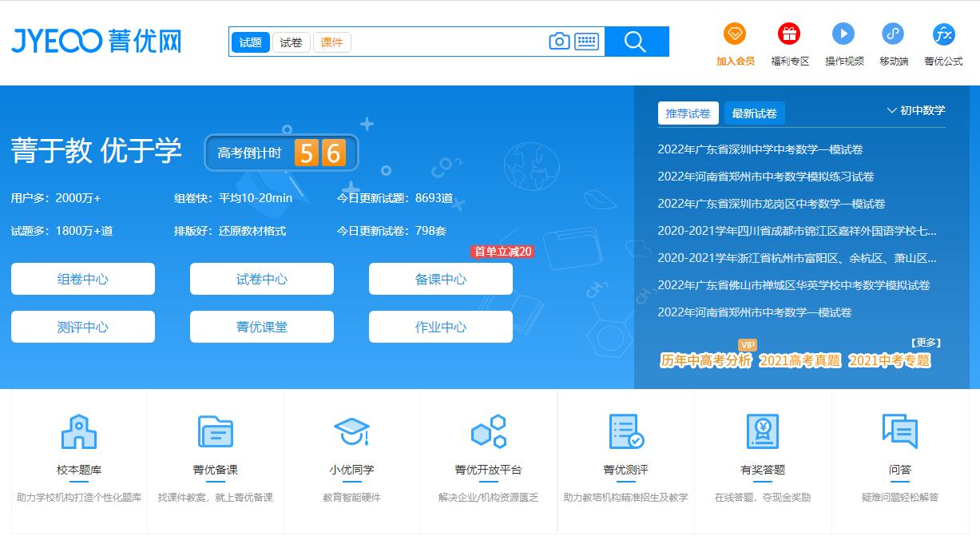Select the 试题 search type option
The height and width of the screenshot is (544, 980).
pyautogui.click(x=250, y=42)
